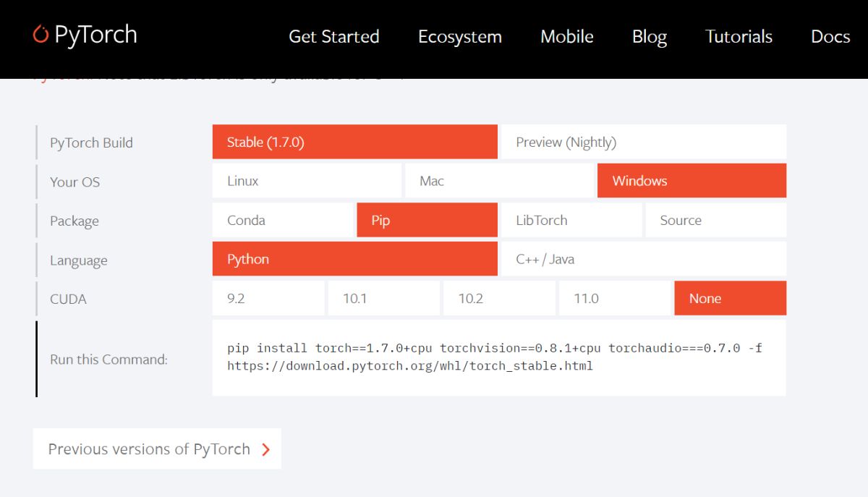Select CUDA version 11.0
868x497 pixels.
pyautogui.click(x=615, y=298)
